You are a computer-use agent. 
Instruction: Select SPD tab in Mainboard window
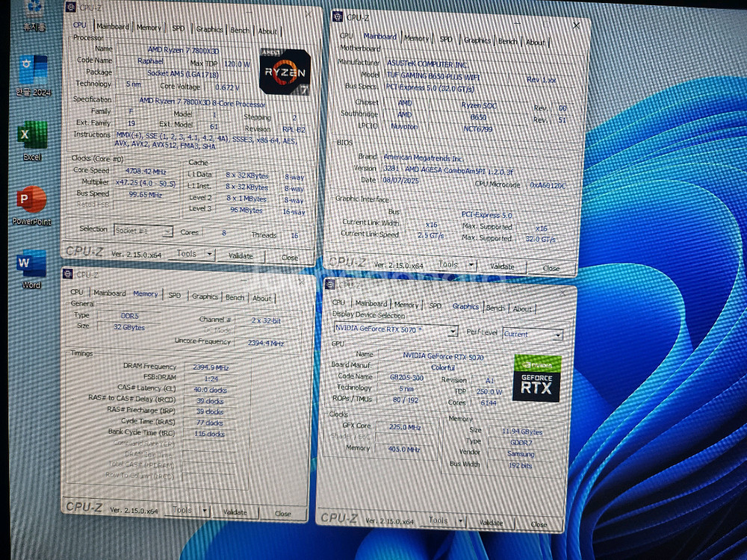(x=446, y=40)
